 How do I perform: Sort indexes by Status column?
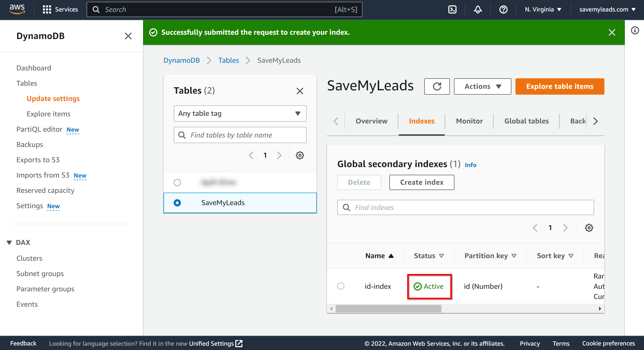[429, 256]
